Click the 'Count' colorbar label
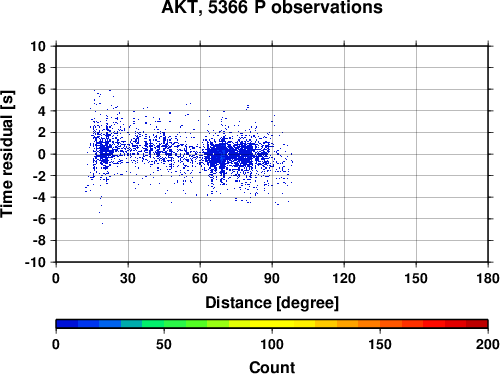500x374 pixels. tap(272, 367)
